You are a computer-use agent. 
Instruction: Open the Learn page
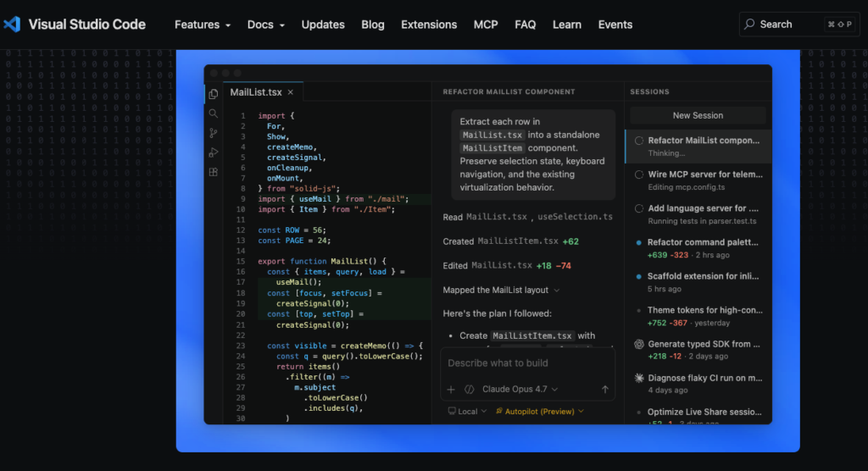click(x=567, y=25)
